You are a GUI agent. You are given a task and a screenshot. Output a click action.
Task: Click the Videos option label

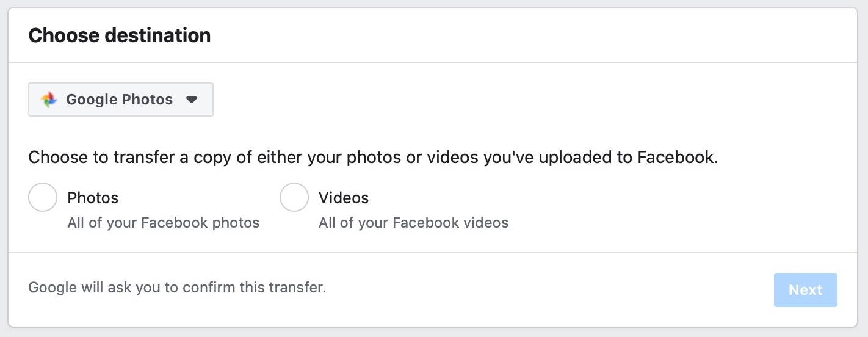click(344, 198)
